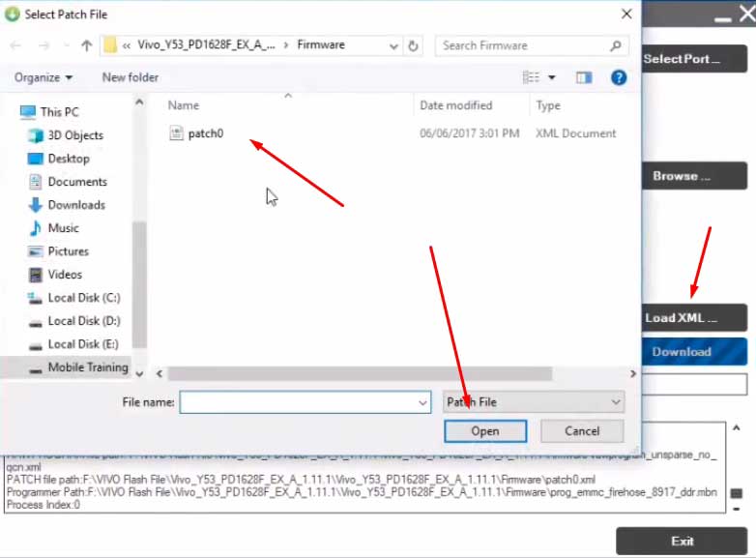The height and width of the screenshot is (558, 756).
Task: Open Local Disk (E:)
Action: [73, 344]
